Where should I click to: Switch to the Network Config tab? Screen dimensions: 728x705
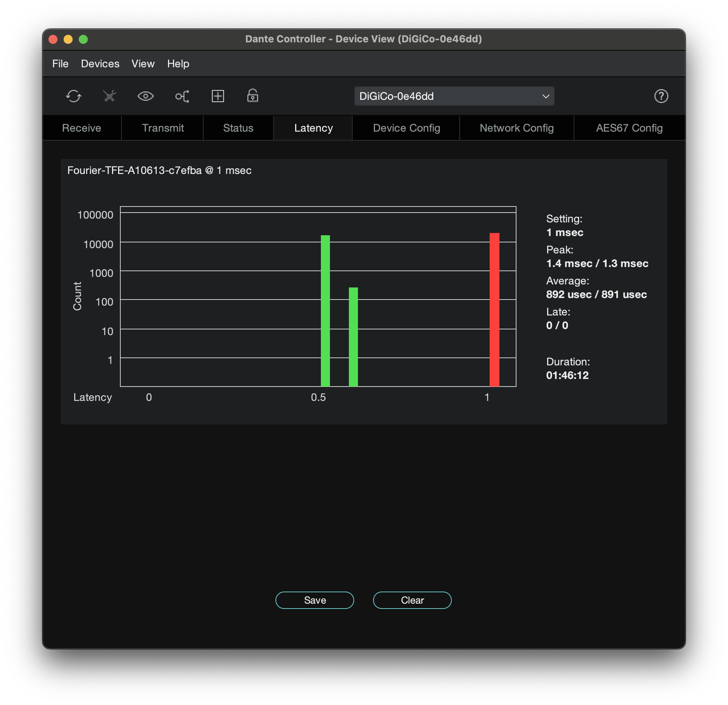(516, 128)
